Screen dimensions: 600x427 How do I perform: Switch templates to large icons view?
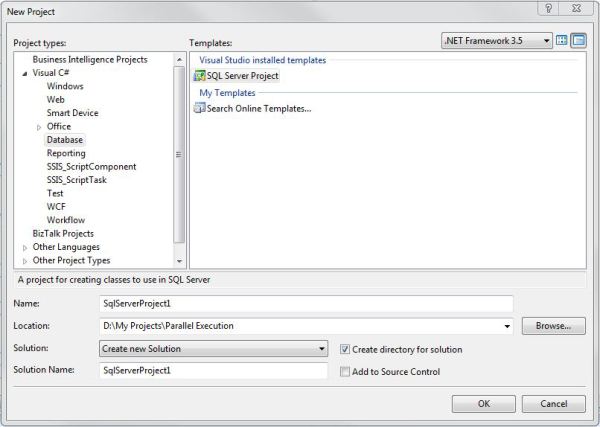tap(561, 40)
